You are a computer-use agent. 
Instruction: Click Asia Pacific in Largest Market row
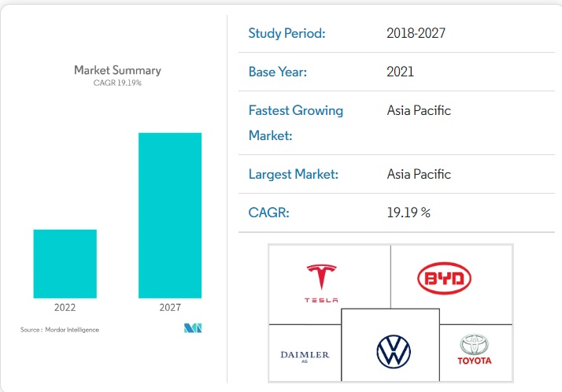coord(419,174)
